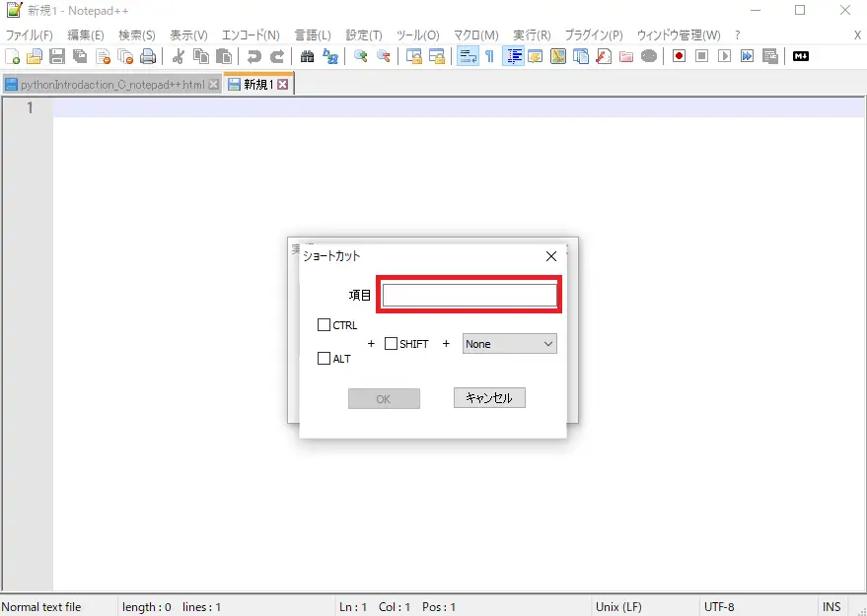Viewport: 867px width, 616px height.
Task: Open the Function List icon
Action: (x=604, y=56)
